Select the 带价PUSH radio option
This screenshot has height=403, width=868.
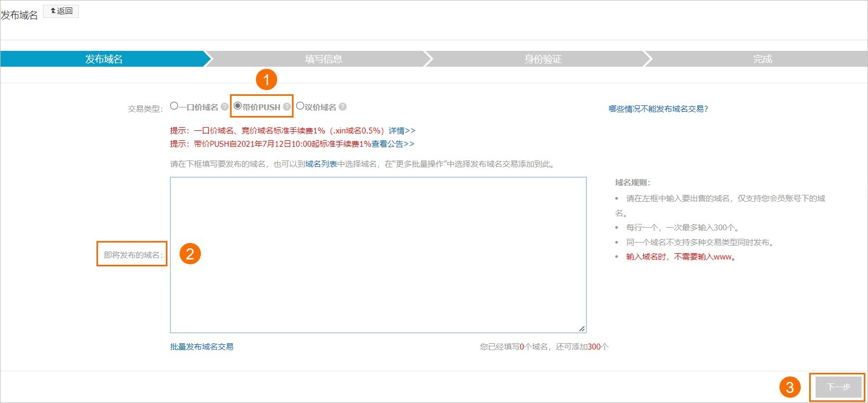238,106
